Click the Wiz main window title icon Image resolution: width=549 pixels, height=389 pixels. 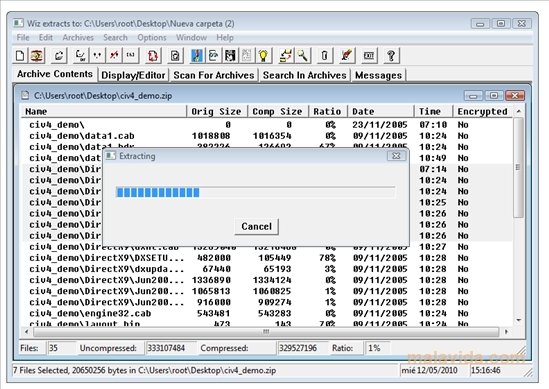(x=18, y=23)
